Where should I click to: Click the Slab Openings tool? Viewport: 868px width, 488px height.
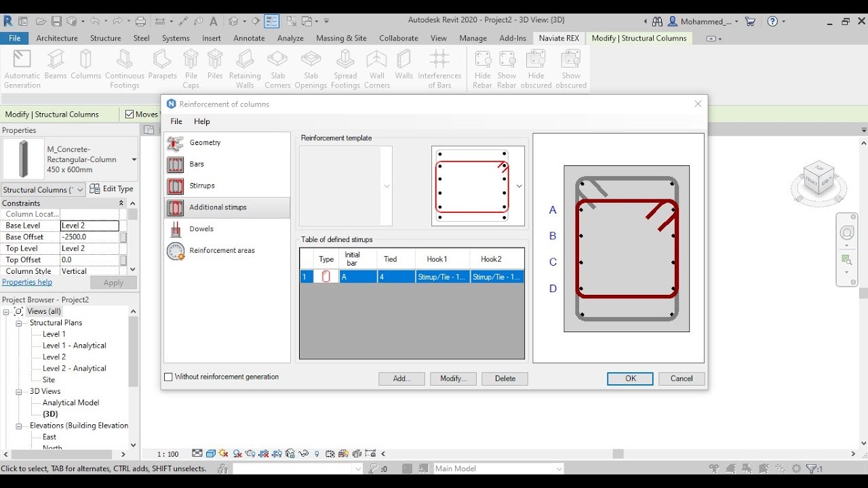[x=311, y=69]
